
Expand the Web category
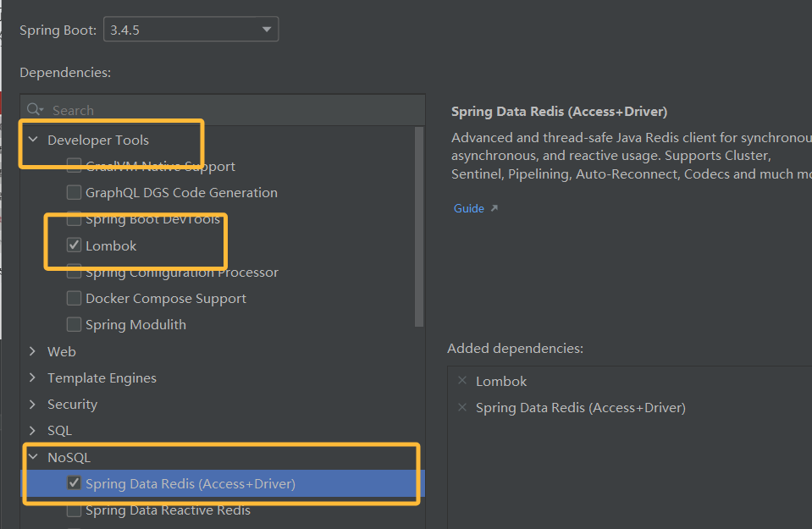click(33, 351)
